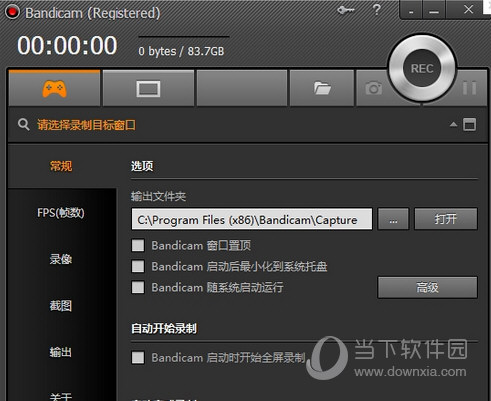Open the 录像 settings tab
The width and height of the screenshot is (491, 401).
61,259
